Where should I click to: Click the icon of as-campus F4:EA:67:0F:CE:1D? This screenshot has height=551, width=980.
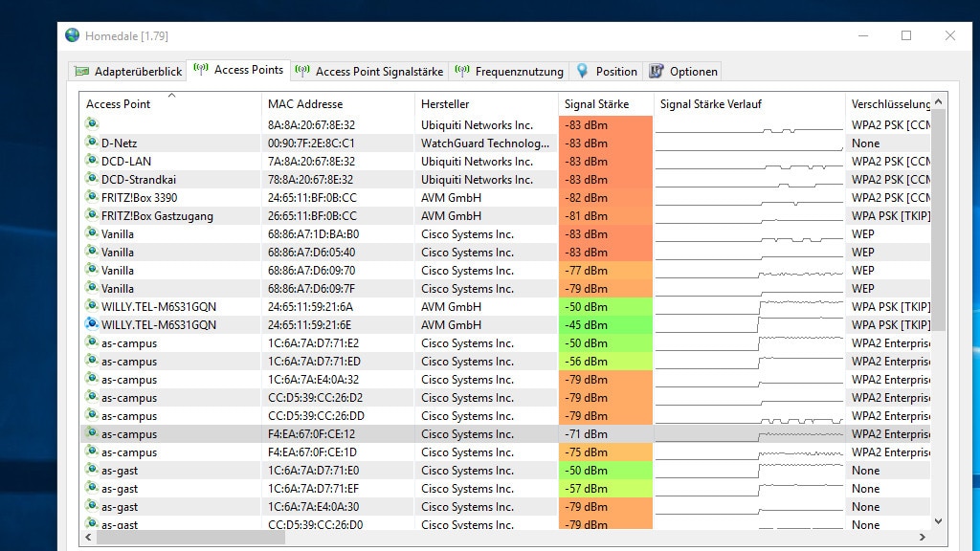point(92,452)
